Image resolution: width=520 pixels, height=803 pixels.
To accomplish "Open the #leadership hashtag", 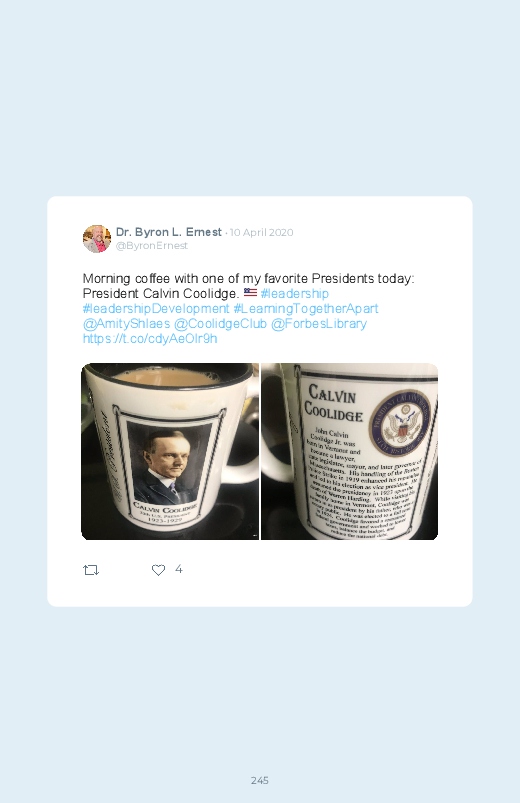I will pos(295,293).
